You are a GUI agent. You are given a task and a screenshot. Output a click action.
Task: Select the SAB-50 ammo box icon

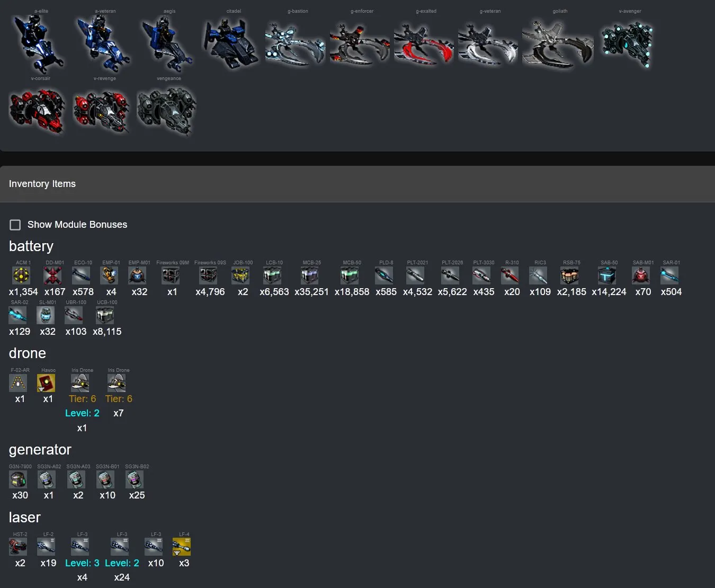607,275
